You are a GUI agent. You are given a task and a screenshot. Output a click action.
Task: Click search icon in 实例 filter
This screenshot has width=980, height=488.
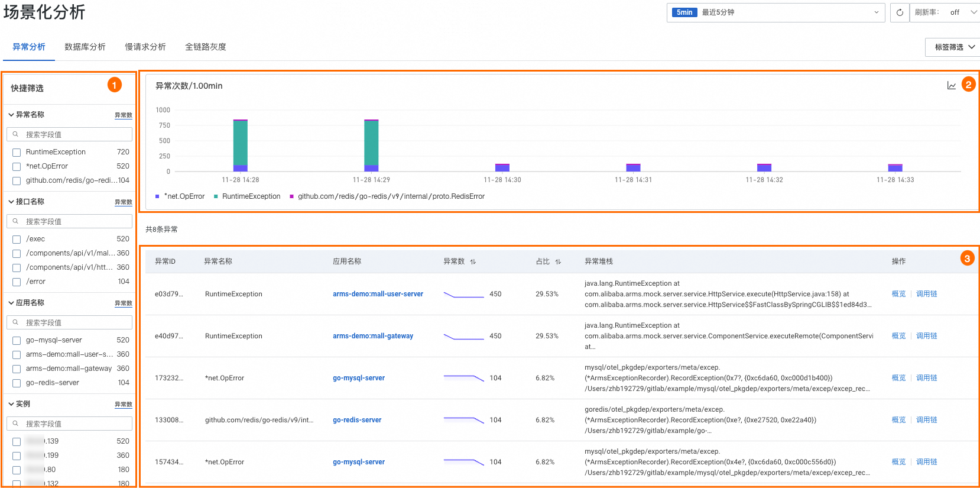point(16,424)
